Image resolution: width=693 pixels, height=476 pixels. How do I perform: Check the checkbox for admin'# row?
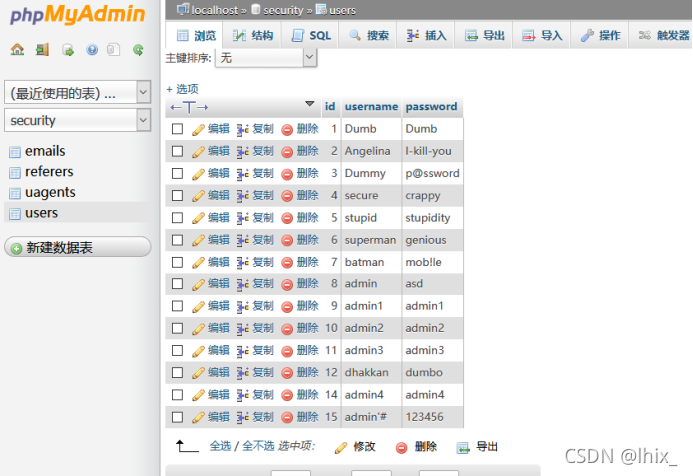pyautogui.click(x=177, y=417)
